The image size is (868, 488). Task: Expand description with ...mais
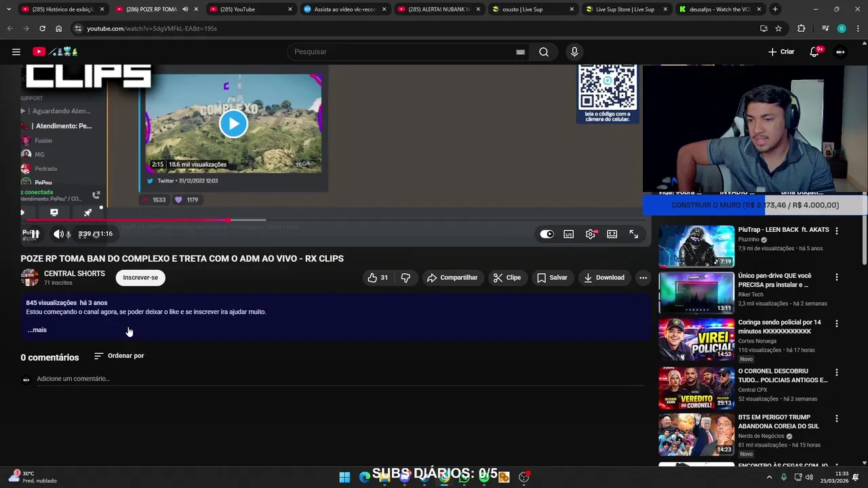click(37, 330)
